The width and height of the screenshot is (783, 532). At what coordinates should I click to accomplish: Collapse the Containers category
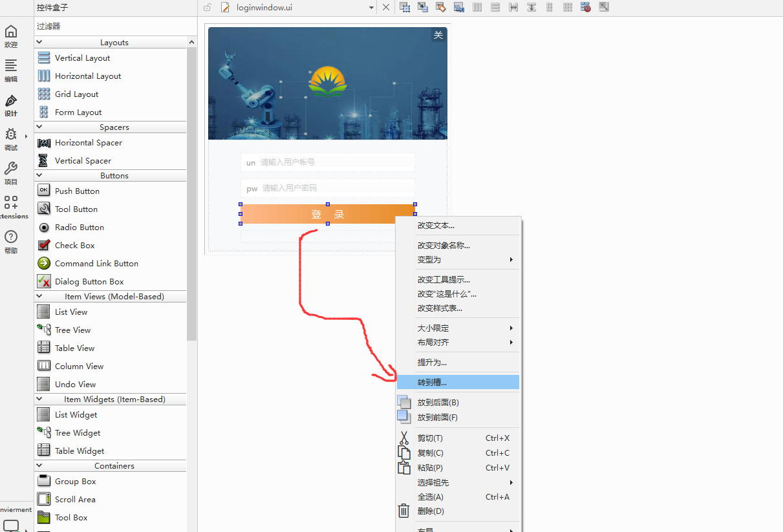point(39,465)
